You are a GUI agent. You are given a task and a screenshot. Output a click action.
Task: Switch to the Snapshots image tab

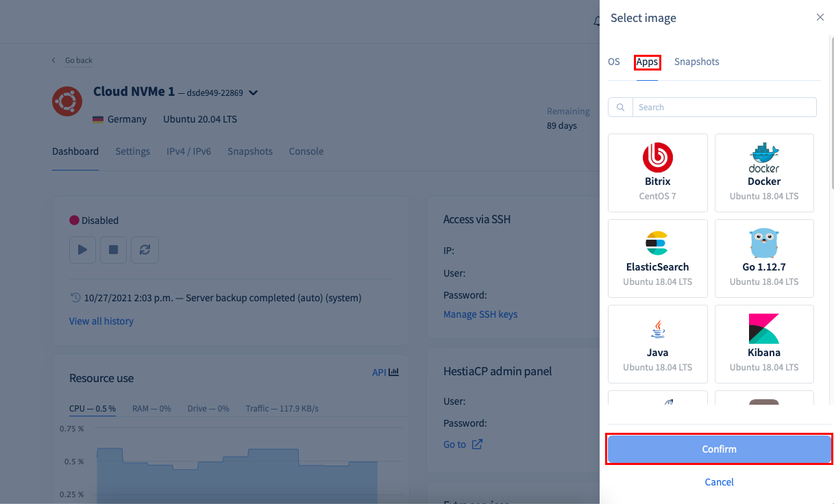[x=697, y=62]
